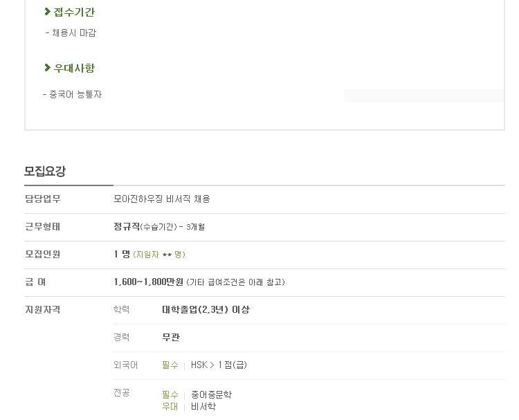Click the 필수 tag next to HSK
Image resolution: width=519 pixels, height=420 pixels.
(x=170, y=365)
